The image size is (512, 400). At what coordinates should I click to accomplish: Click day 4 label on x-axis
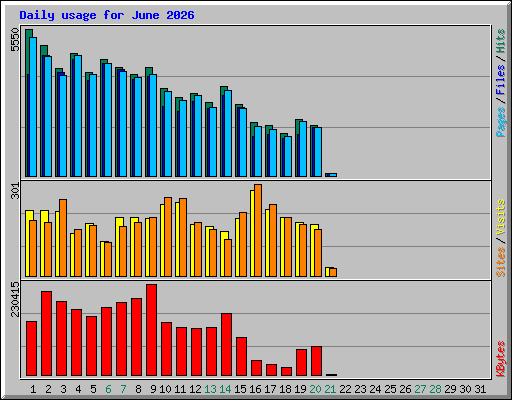point(78,389)
